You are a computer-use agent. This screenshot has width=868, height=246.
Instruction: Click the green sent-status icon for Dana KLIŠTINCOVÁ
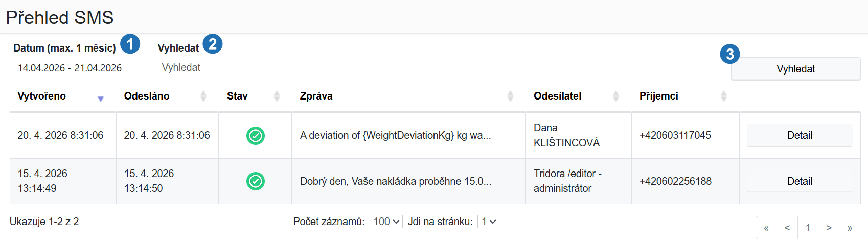tap(256, 136)
